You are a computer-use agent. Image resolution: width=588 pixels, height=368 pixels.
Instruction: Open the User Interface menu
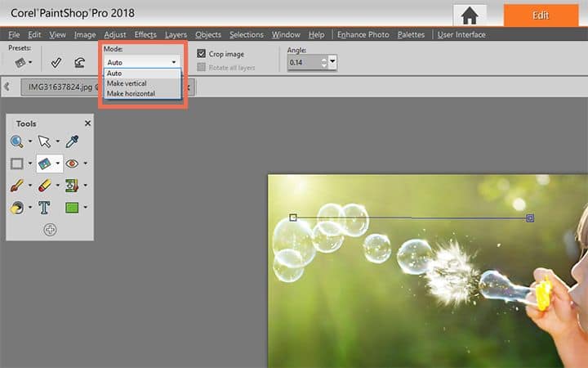click(x=461, y=35)
